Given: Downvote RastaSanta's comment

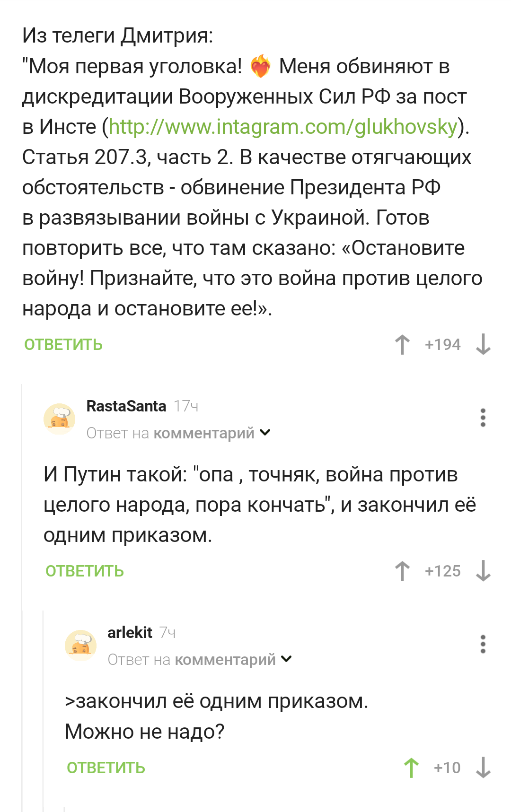Looking at the screenshot, I should click(x=483, y=571).
